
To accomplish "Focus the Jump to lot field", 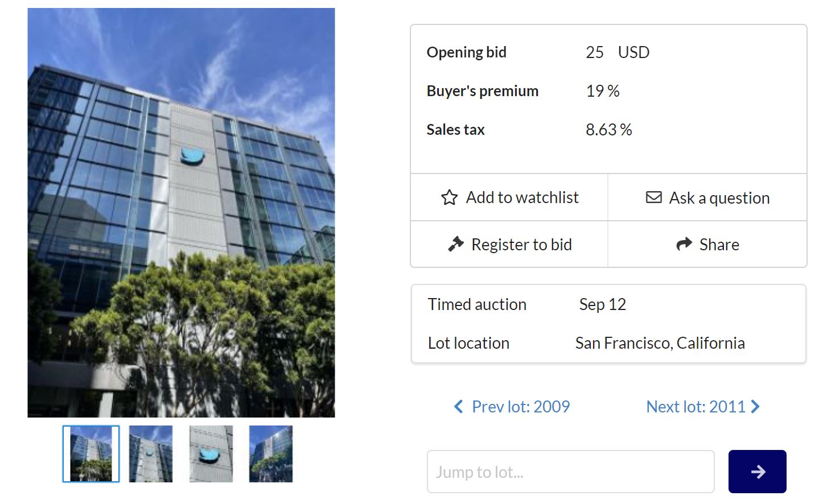I will pos(570,472).
